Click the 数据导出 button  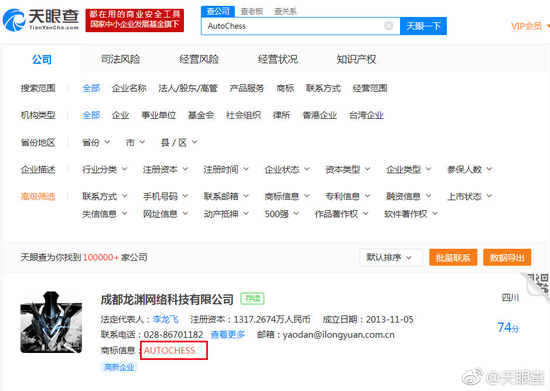pyautogui.click(x=507, y=258)
